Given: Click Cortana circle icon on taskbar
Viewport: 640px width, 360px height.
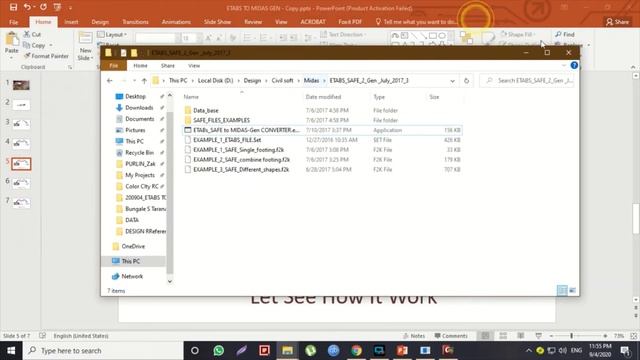Looking at the screenshot, I should pyautogui.click(x=195, y=350).
